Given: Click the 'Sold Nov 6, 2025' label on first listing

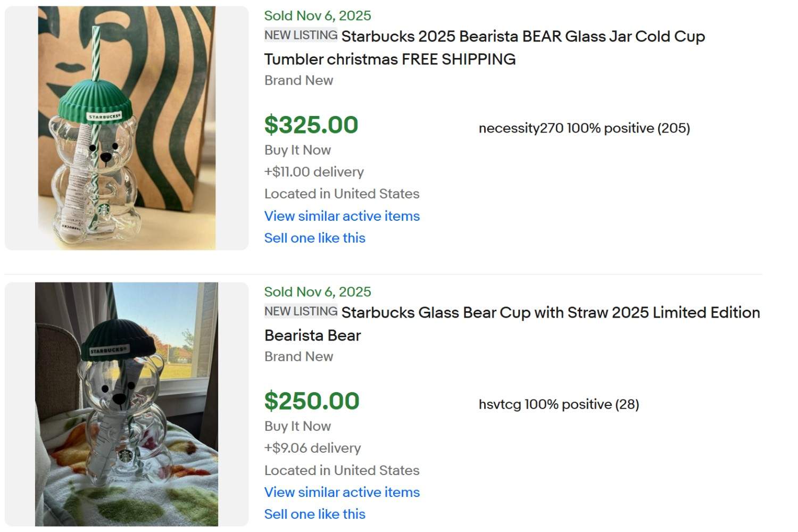Looking at the screenshot, I should (x=317, y=15).
